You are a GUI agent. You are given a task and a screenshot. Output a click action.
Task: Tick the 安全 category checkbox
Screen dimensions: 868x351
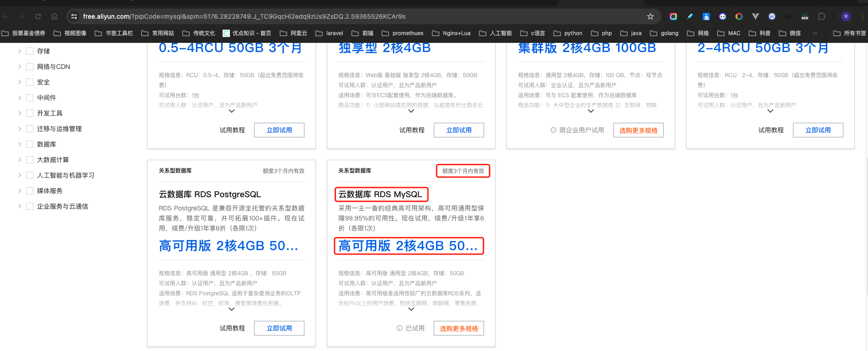coord(30,82)
